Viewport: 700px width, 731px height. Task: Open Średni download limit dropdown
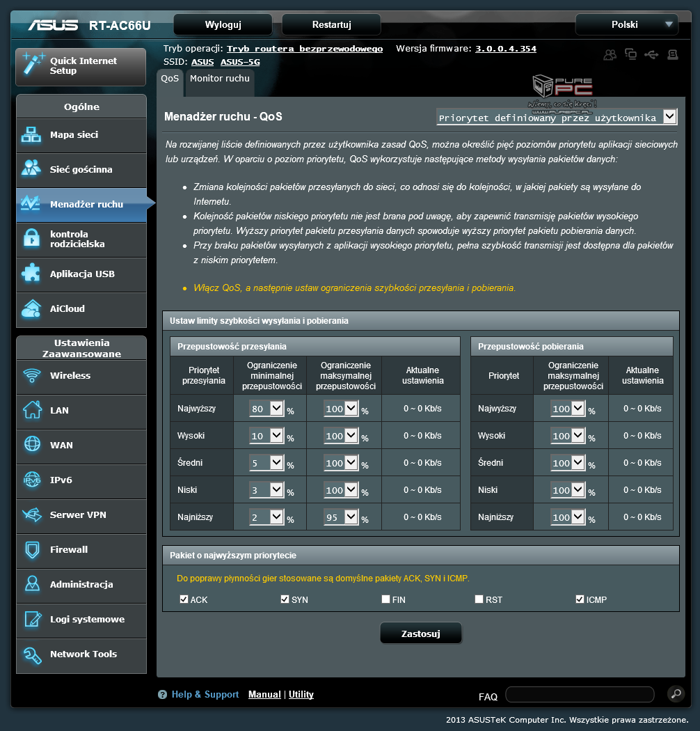pyautogui.click(x=568, y=462)
